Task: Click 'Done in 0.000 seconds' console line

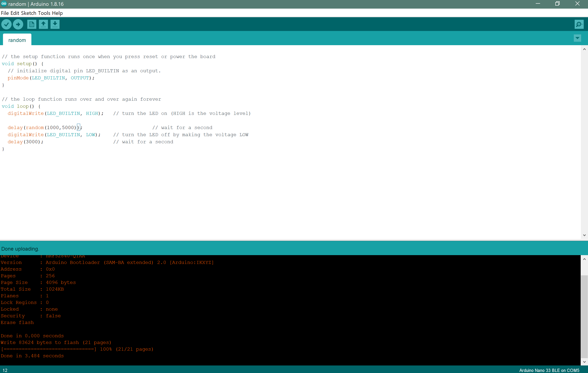Action: pos(32,336)
